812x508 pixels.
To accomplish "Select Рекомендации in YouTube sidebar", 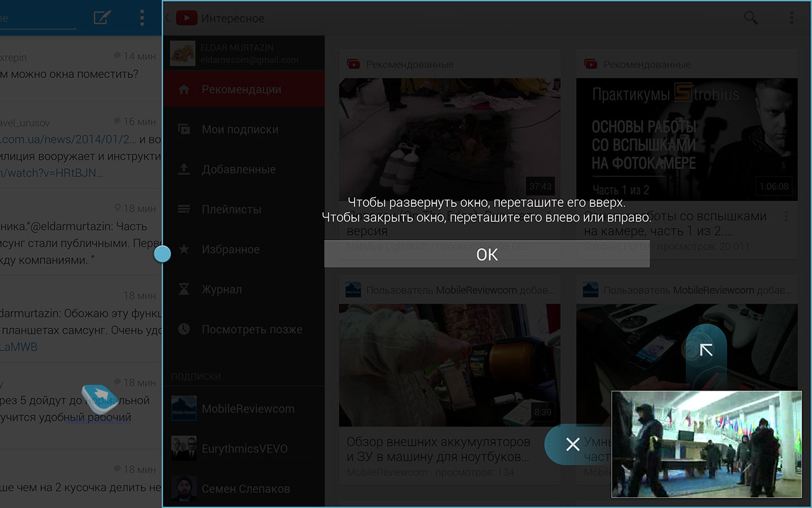I will [244, 90].
